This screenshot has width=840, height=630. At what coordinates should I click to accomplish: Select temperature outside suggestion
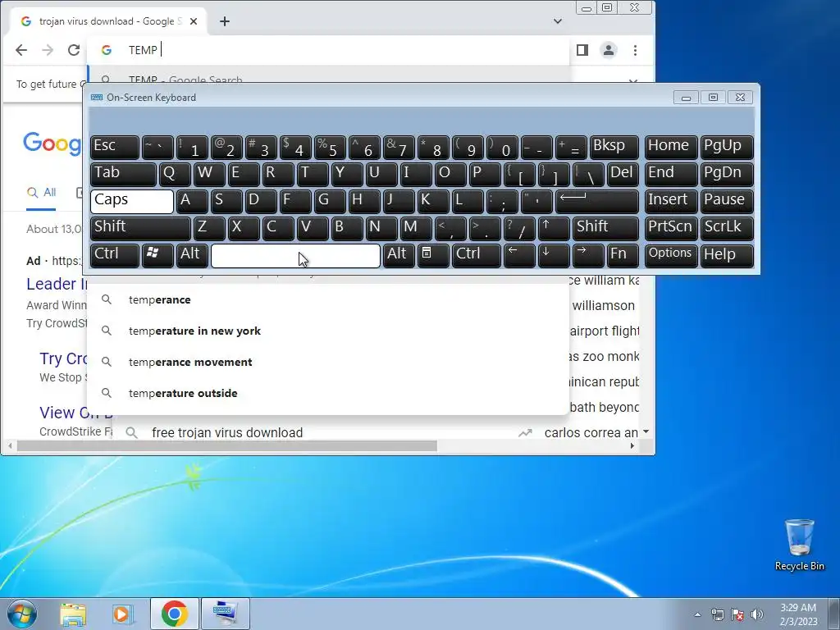pyautogui.click(x=328, y=393)
